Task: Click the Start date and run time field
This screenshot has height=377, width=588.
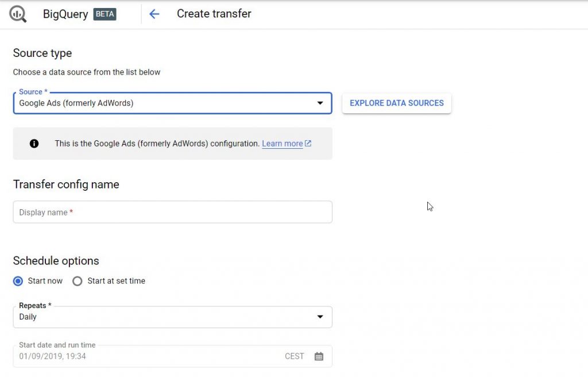Action: click(144, 356)
